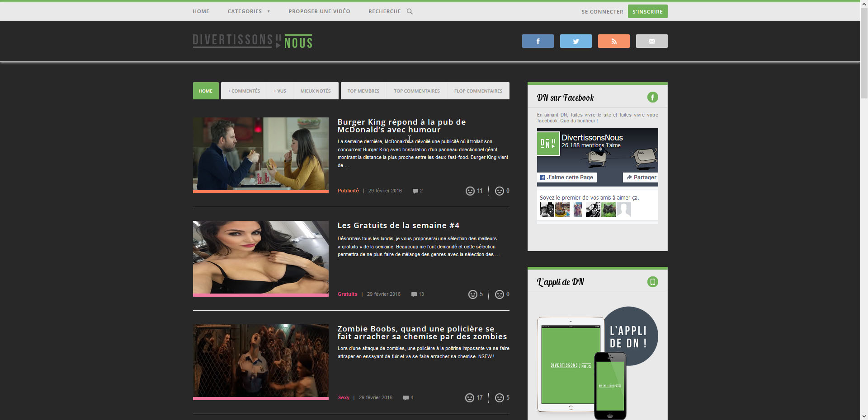The height and width of the screenshot is (420, 868).
Task: Click Partager button in Facebook widget
Action: [x=641, y=177]
